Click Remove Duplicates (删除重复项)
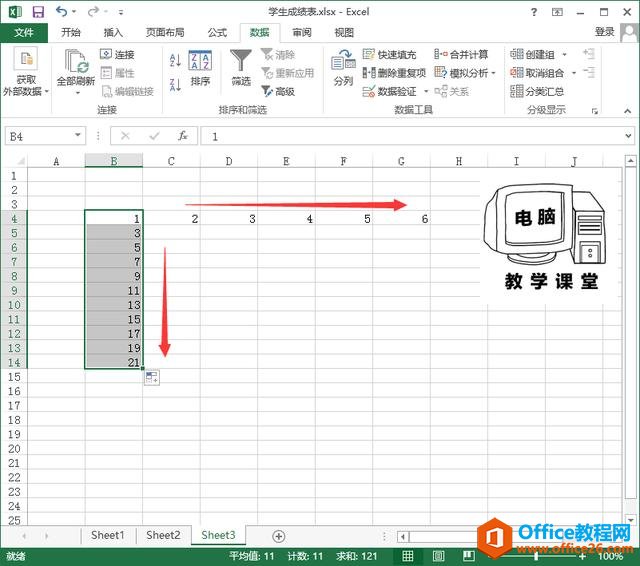640x566 pixels. pos(394,73)
